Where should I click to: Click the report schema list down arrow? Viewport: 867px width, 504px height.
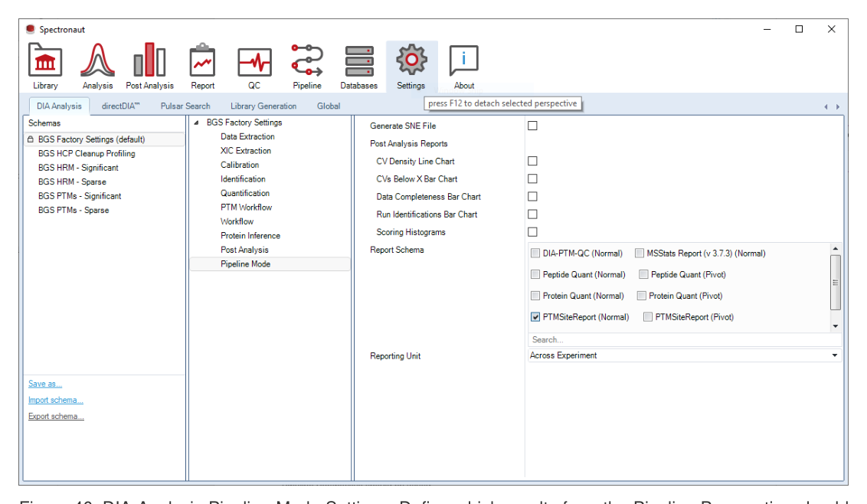836,326
